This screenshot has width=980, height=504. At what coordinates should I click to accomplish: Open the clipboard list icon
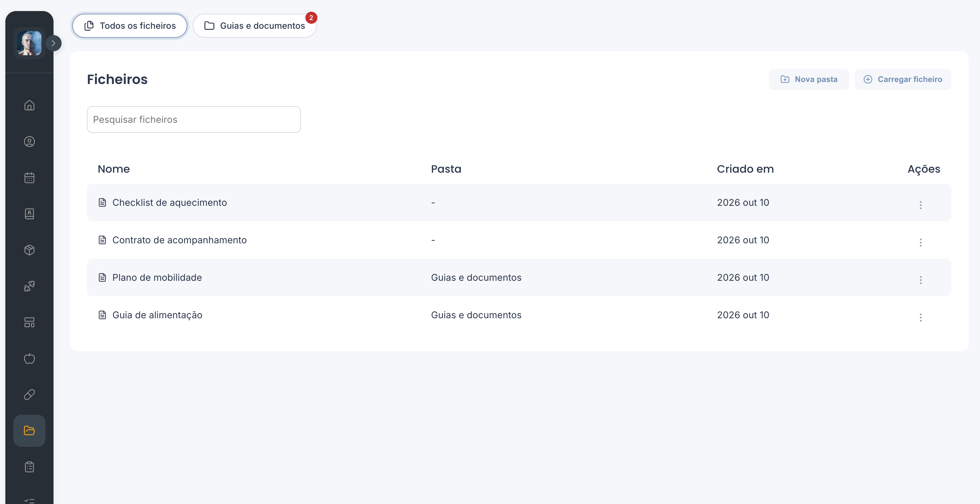point(29,467)
